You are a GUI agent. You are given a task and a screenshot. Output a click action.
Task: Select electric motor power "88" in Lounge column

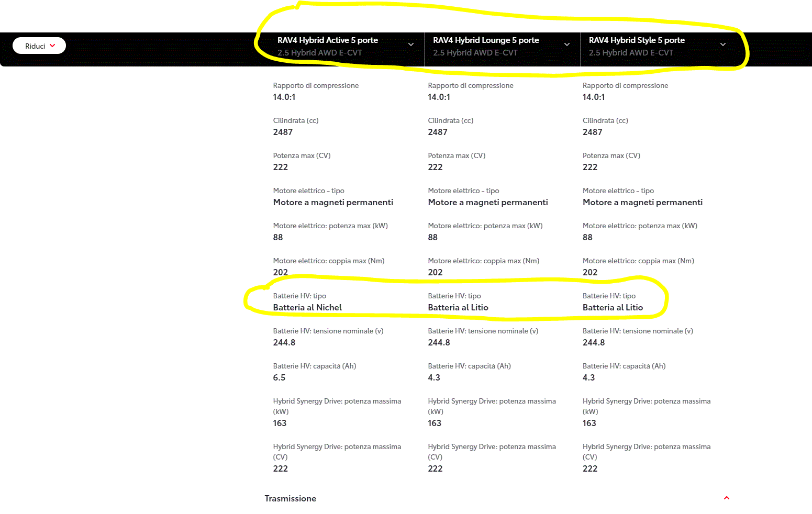[432, 238]
